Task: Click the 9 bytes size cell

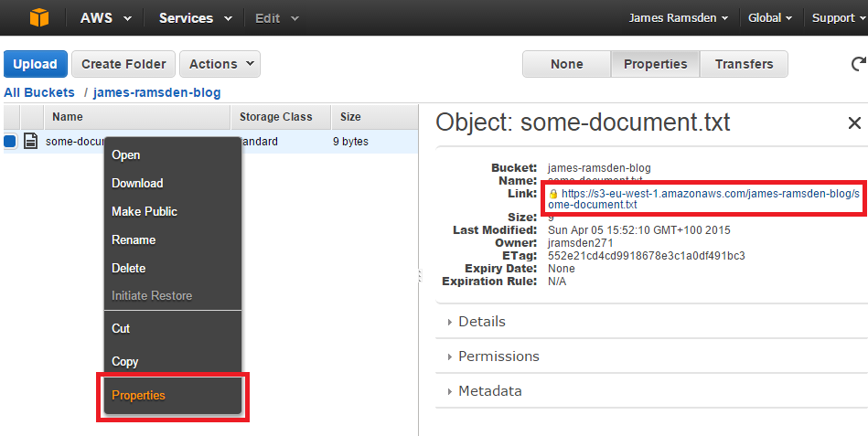Action: 350,142
